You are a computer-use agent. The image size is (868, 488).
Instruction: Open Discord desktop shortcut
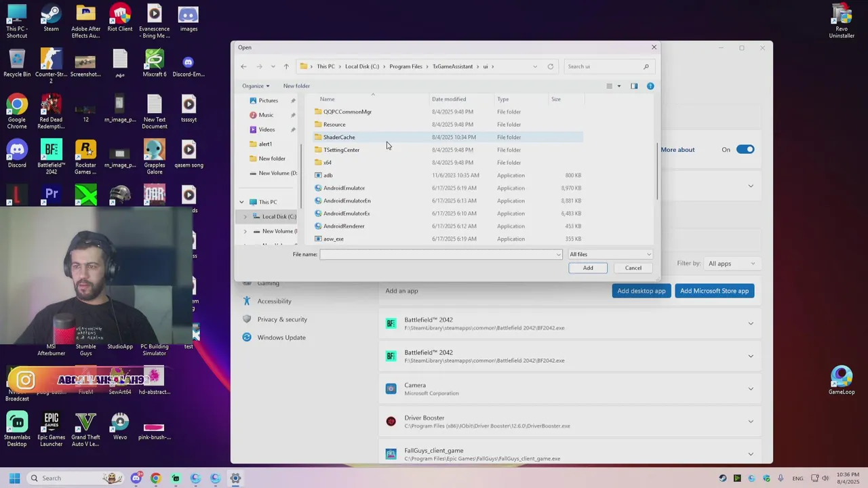pos(17,155)
